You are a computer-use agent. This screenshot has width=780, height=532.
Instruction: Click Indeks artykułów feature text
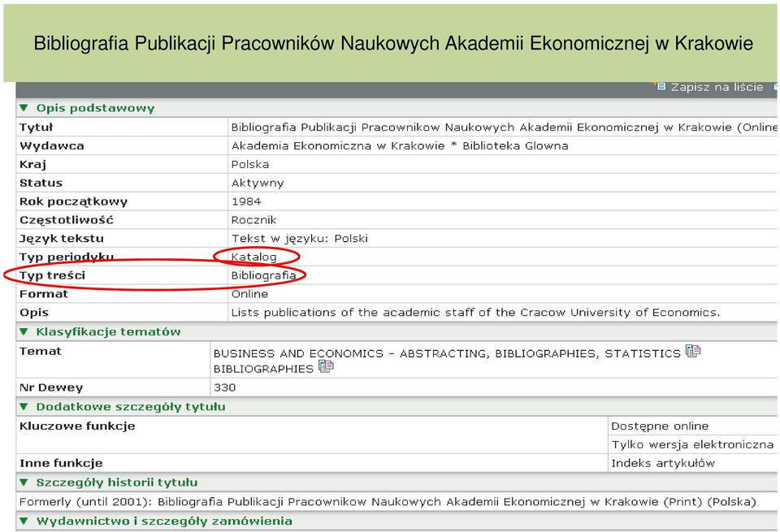pos(663,464)
